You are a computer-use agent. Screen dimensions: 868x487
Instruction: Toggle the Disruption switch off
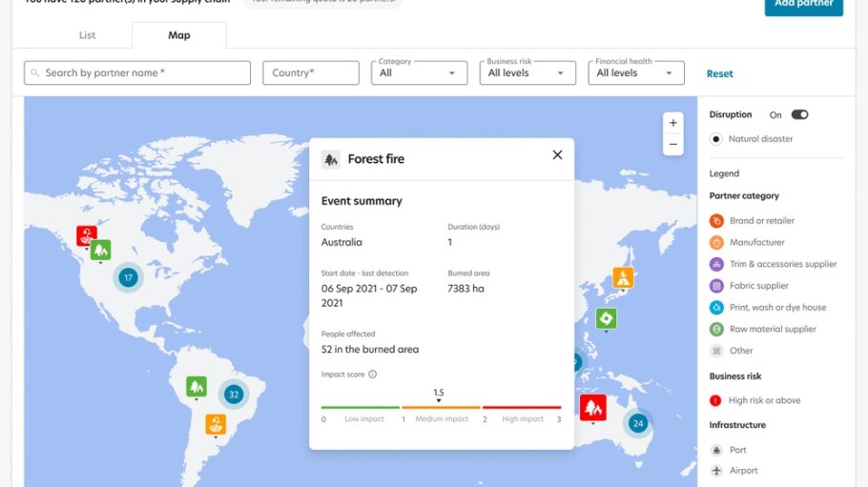pos(799,114)
